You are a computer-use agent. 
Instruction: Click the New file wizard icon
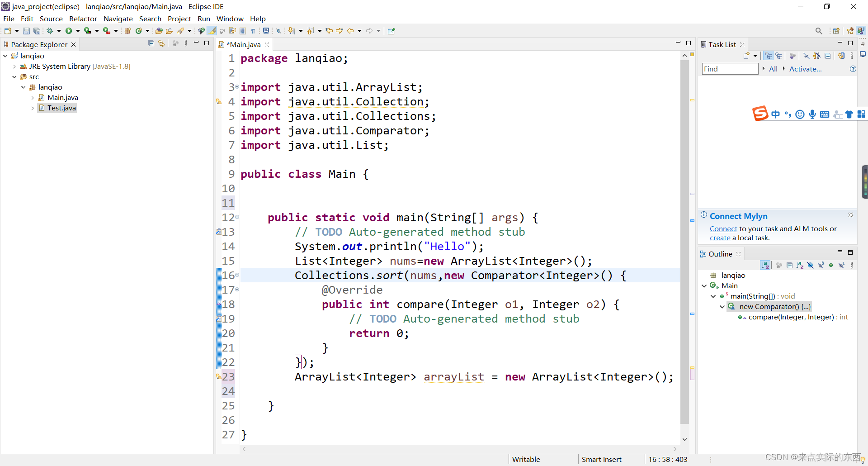pyautogui.click(x=8, y=31)
